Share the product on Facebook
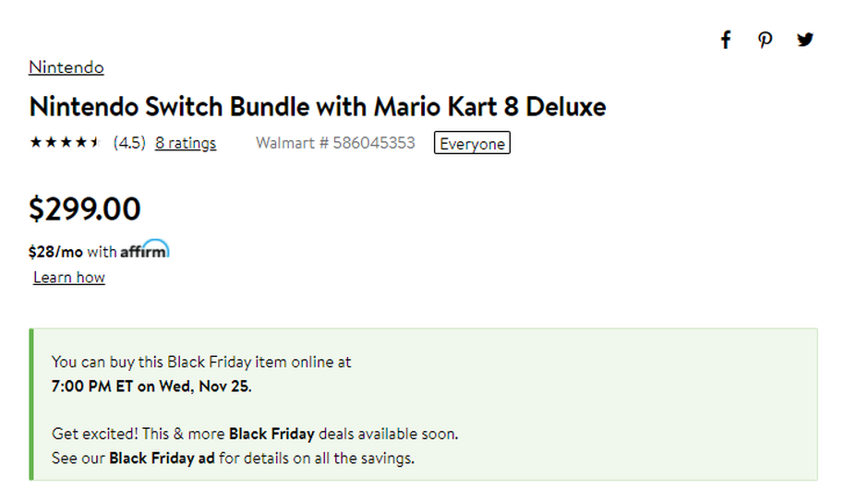 [x=726, y=40]
